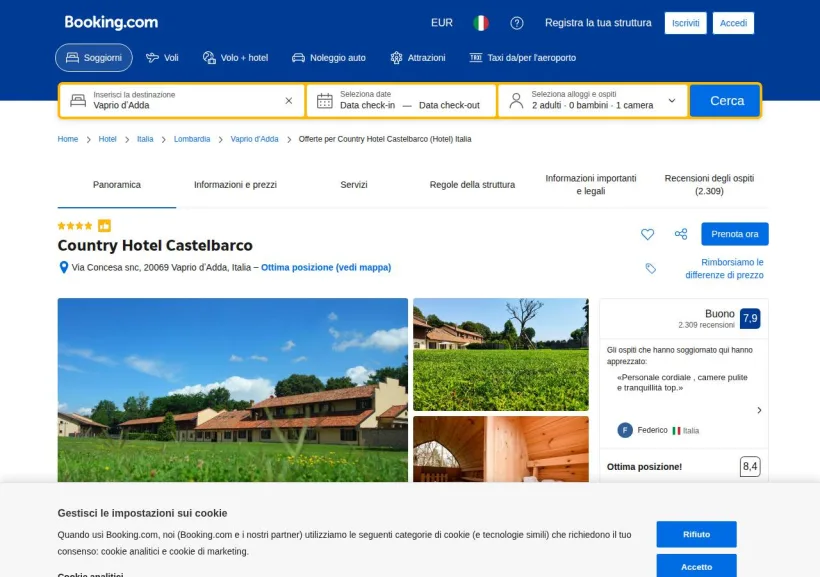Open Rimborsiamo le differenze di prezzo
Viewport: 820px width, 577px height.
coord(724,268)
